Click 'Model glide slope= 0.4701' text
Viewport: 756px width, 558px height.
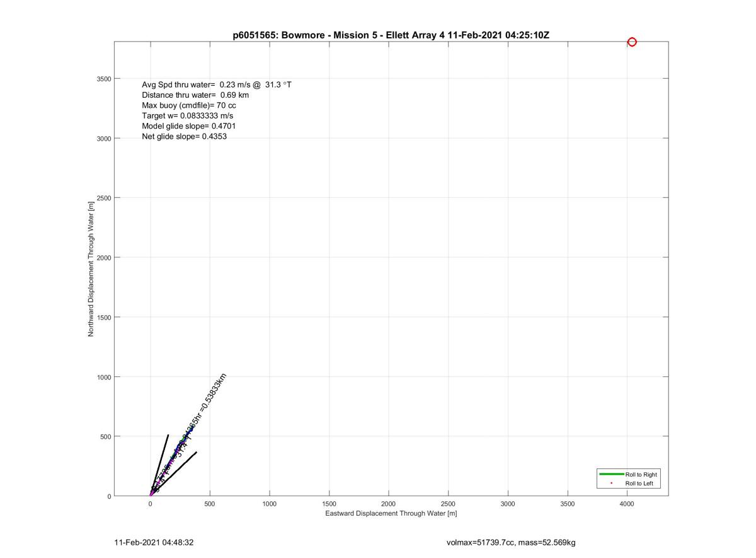click(x=189, y=126)
